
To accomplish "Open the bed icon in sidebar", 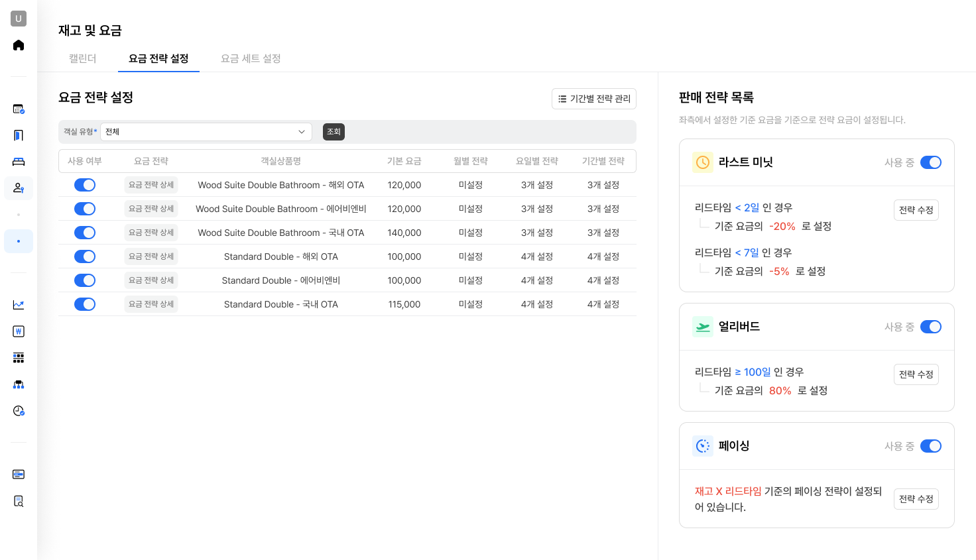I will 19,162.
